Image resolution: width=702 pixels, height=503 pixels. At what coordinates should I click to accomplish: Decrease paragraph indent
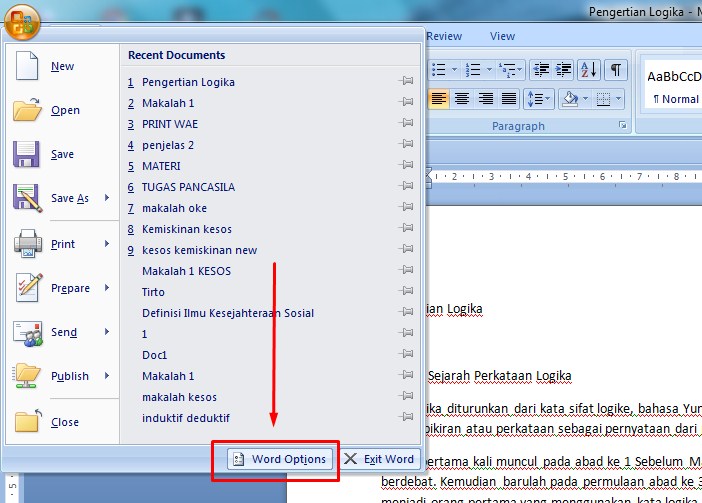click(x=541, y=70)
